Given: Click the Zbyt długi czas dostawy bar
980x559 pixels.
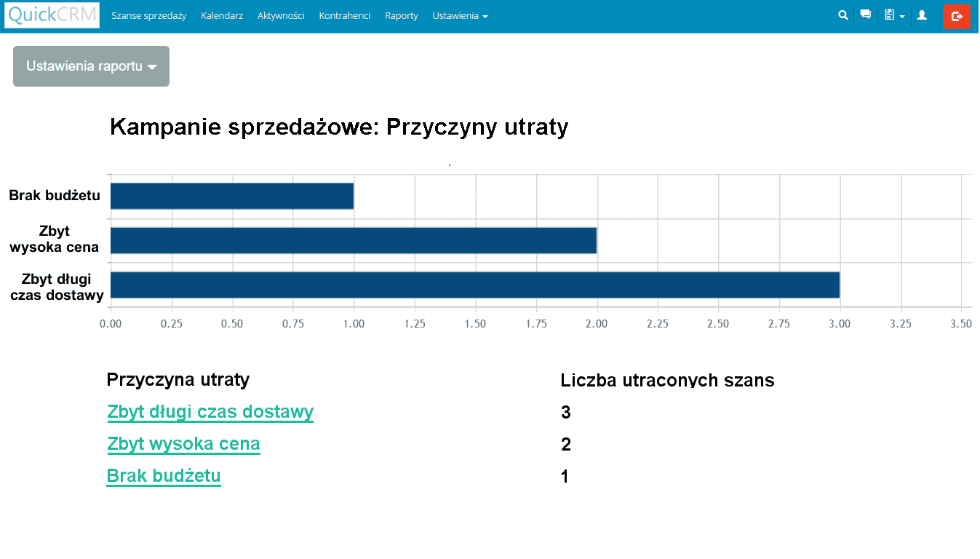Looking at the screenshot, I should point(474,285).
